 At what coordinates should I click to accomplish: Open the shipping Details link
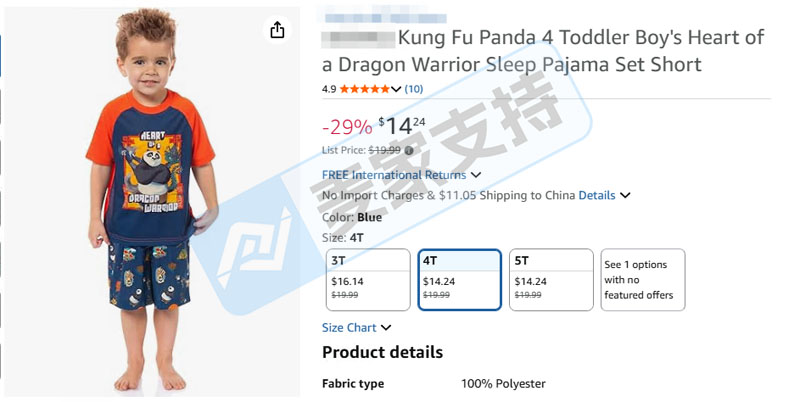(596, 195)
